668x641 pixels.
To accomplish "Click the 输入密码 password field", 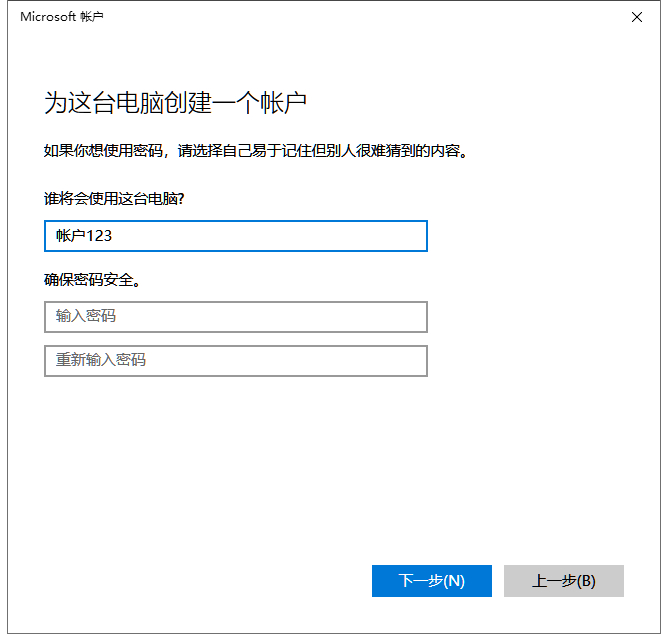I will tap(235, 317).
